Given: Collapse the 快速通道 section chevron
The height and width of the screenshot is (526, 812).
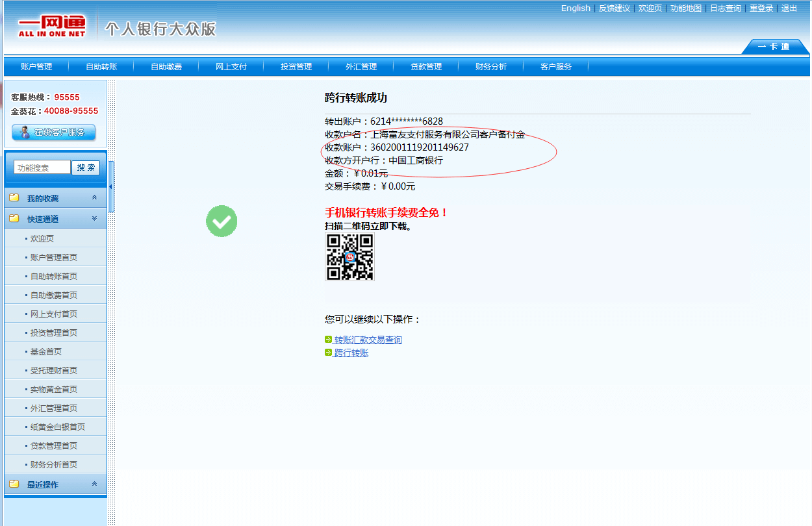Looking at the screenshot, I should coord(94,219).
